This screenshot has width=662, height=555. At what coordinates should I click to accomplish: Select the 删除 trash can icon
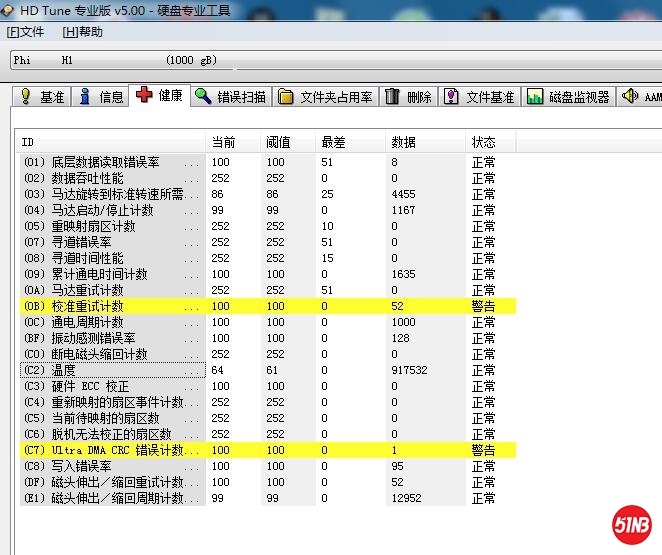point(393,97)
